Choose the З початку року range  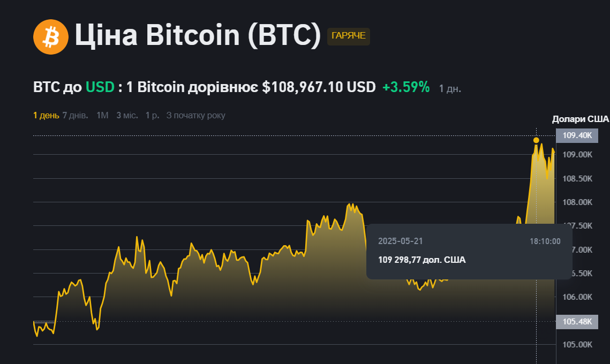pos(195,115)
